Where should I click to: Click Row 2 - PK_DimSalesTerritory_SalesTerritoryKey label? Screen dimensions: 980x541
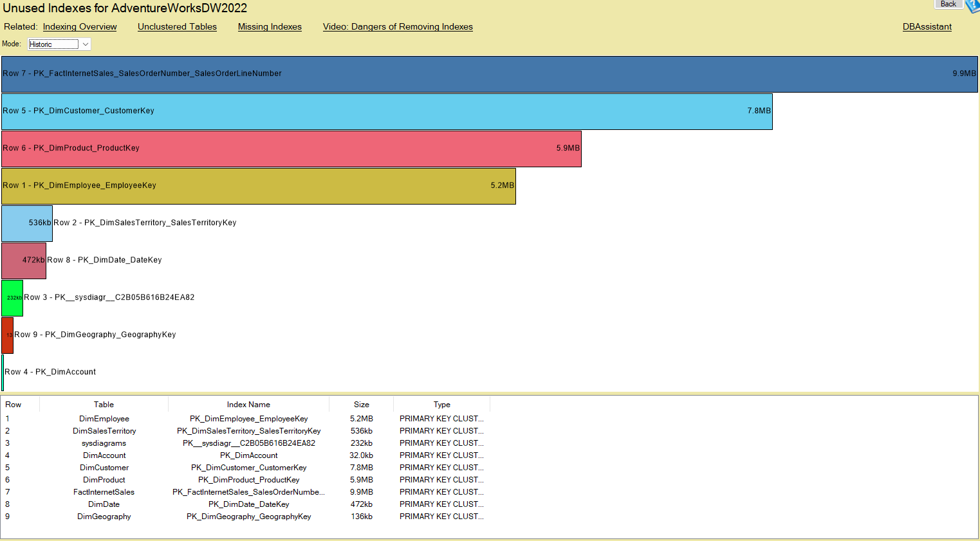click(x=145, y=223)
